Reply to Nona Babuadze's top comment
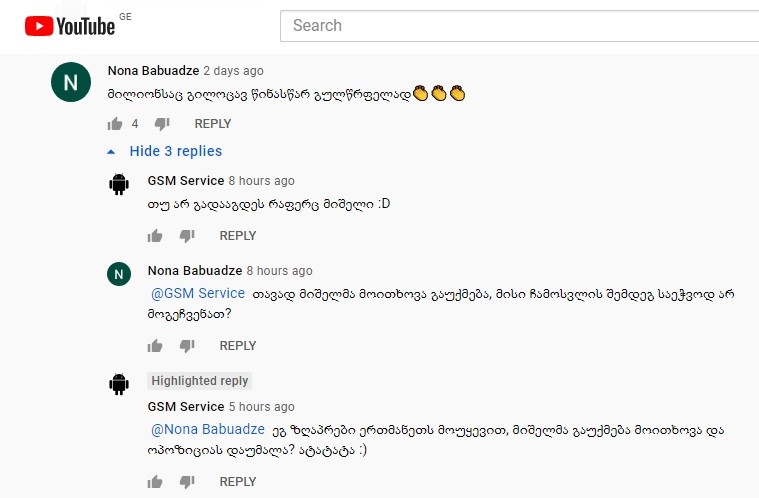This screenshot has width=759, height=498. click(213, 124)
